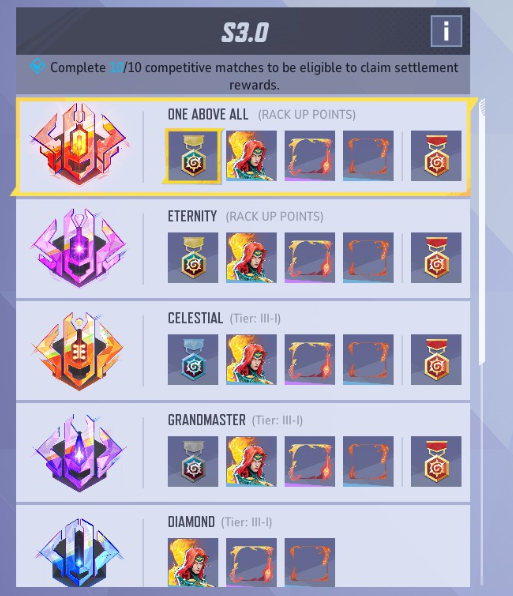Select the Grandmaster tier row
Viewport: 513px width, 596px height.
(x=243, y=452)
